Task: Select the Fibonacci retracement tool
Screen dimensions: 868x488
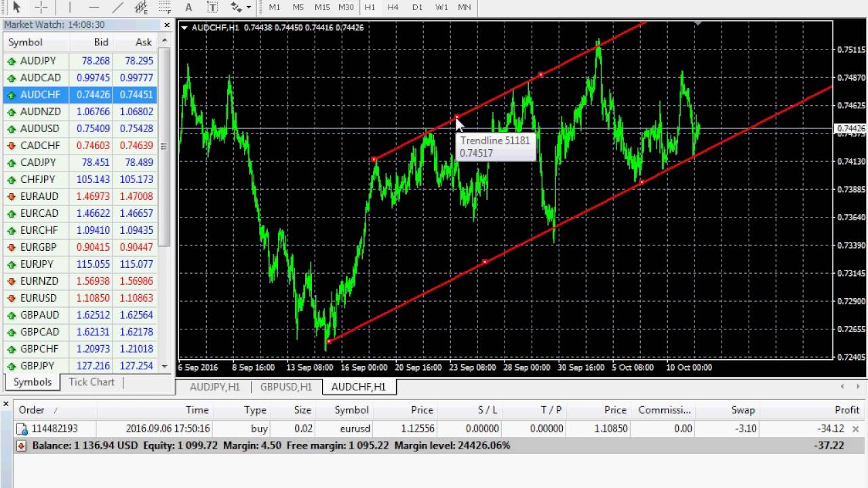Action: tap(165, 7)
